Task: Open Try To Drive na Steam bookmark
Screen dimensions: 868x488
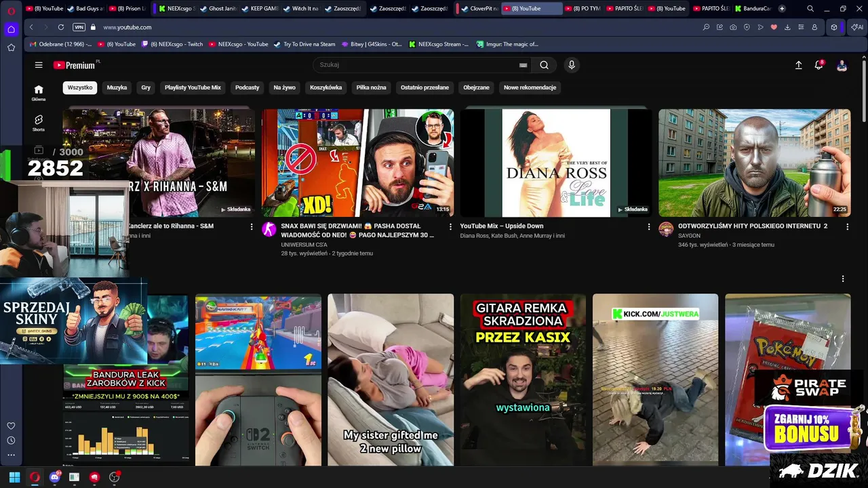Action: pos(304,44)
